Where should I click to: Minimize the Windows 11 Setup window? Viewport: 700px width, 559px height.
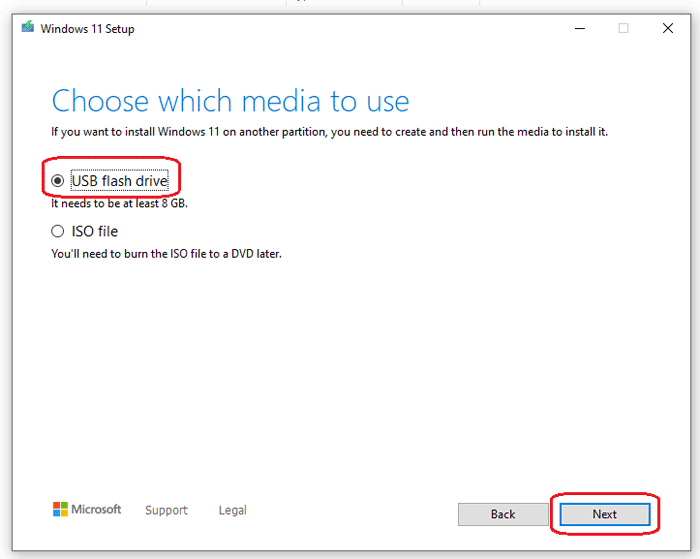tap(580, 29)
